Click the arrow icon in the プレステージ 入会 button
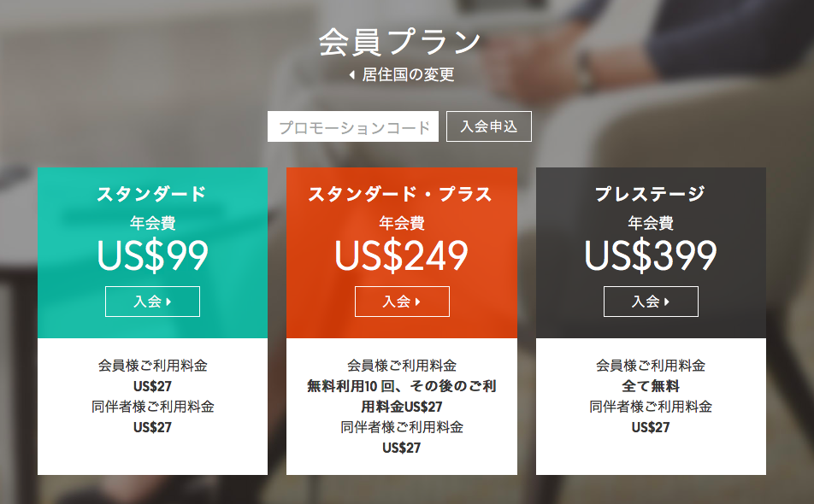Screen dimensions: 814x504 [x=667, y=302]
